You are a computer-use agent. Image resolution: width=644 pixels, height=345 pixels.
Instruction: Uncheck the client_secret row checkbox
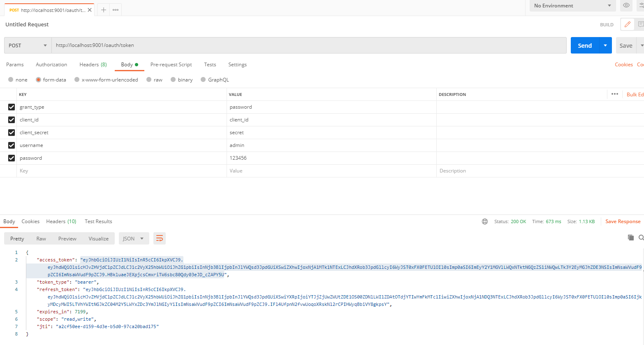tap(12, 133)
